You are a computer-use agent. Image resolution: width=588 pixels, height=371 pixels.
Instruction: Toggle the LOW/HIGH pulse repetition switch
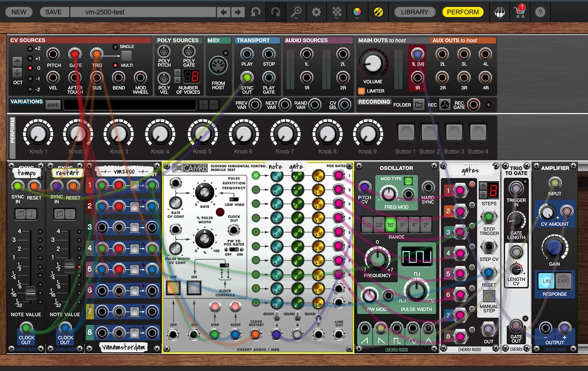(x=233, y=199)
